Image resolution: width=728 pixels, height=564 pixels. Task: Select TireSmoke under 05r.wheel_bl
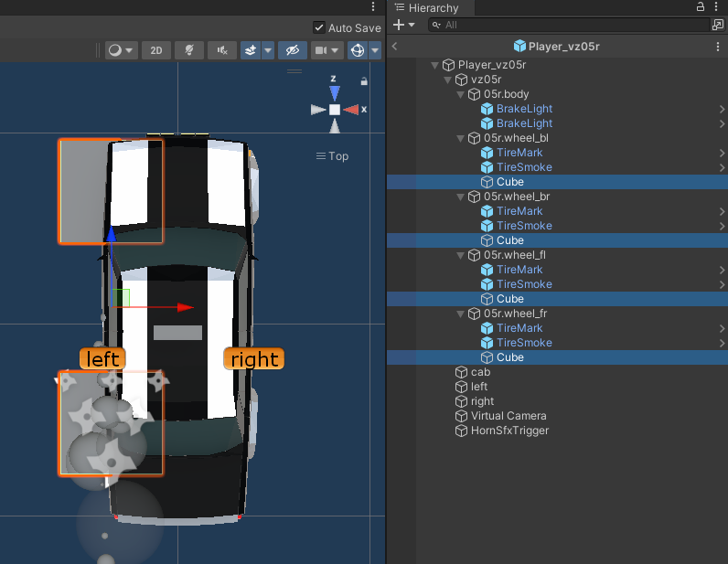(524, 167)
